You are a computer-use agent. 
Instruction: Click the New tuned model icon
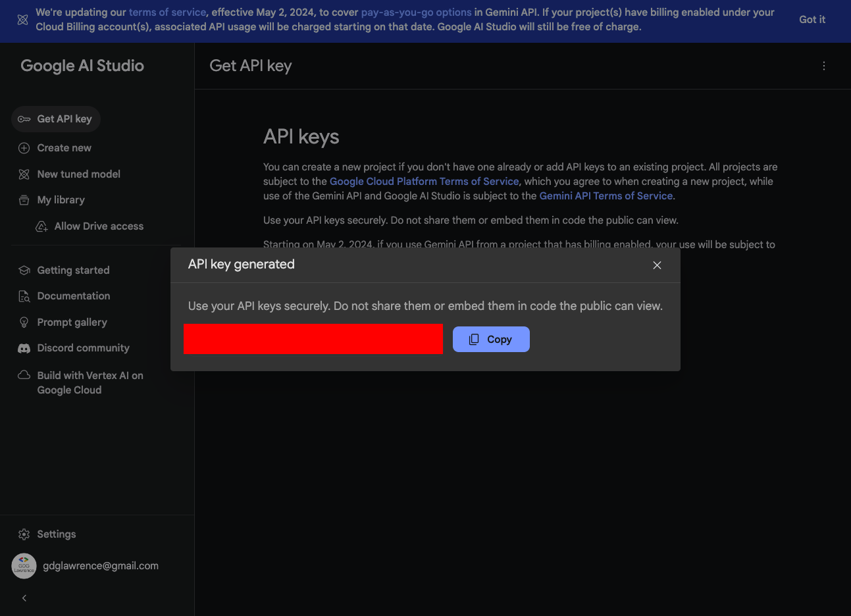pos(24,174)
